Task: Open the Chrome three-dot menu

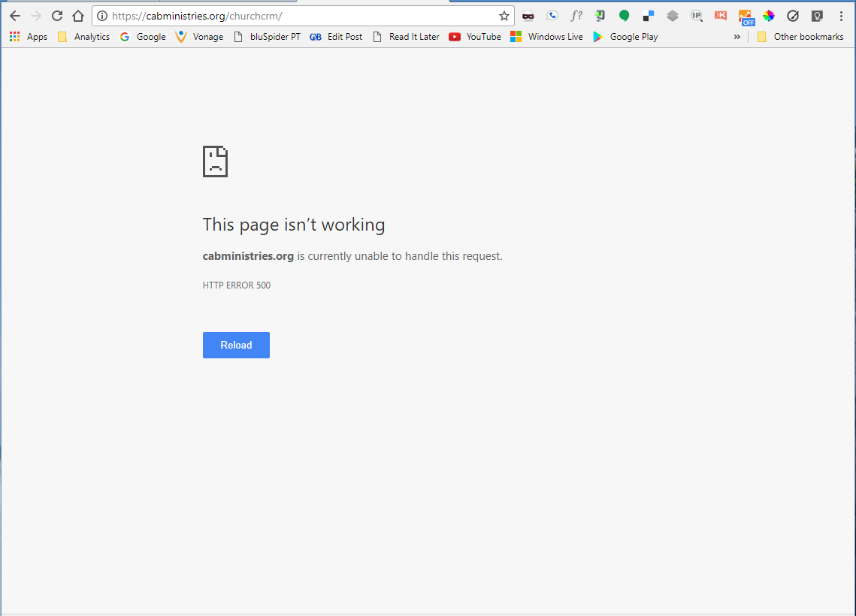Action: tap(841, 16)
